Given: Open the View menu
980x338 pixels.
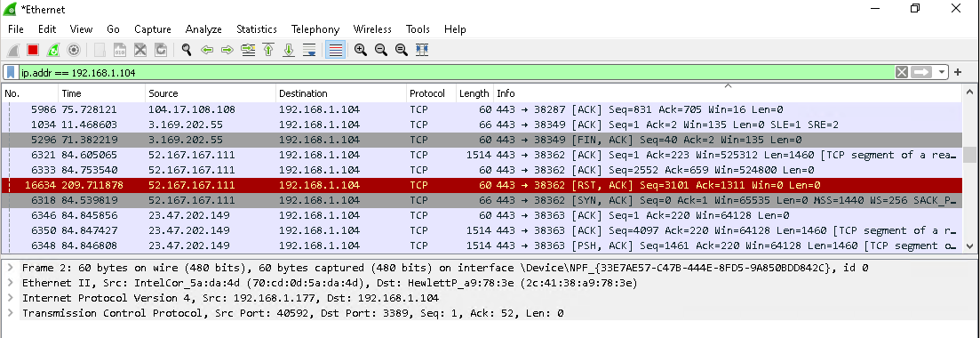Looking at the screenshot, I should [81, 29].
